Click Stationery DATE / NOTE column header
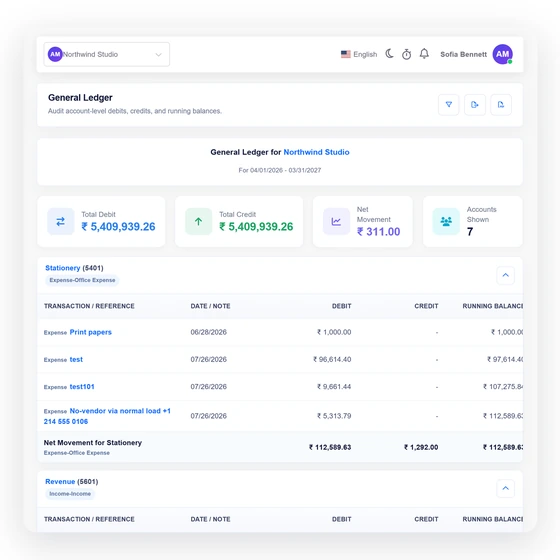The image size is (560, 560). (210, 306)
